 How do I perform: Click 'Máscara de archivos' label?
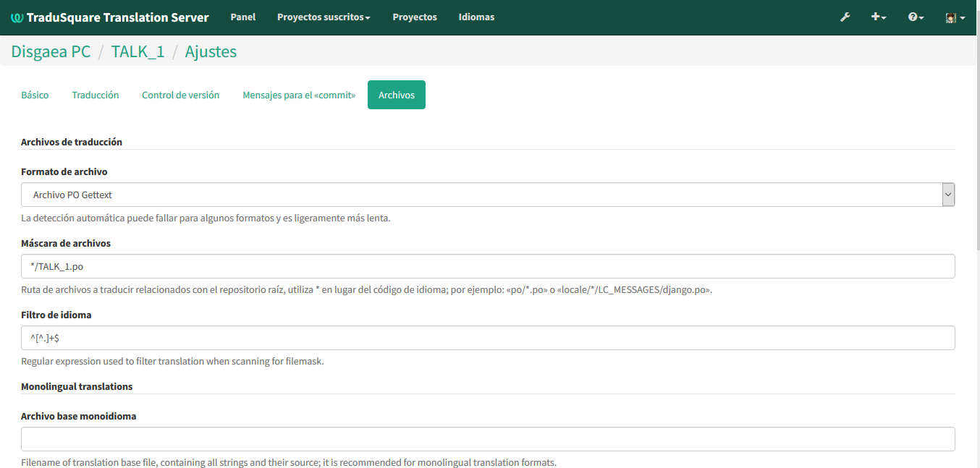tap(66, 243)
